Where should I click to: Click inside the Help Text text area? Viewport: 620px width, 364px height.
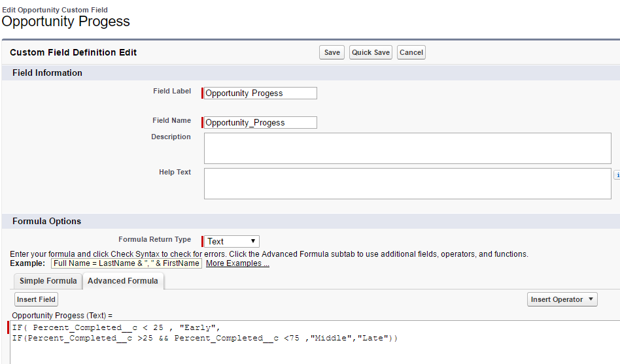coord(407,183)
